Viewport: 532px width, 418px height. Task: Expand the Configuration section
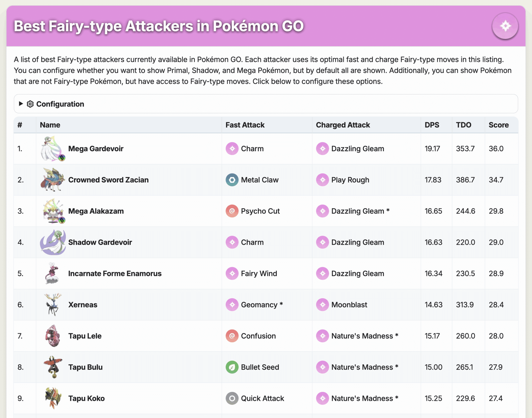[60, 104]
